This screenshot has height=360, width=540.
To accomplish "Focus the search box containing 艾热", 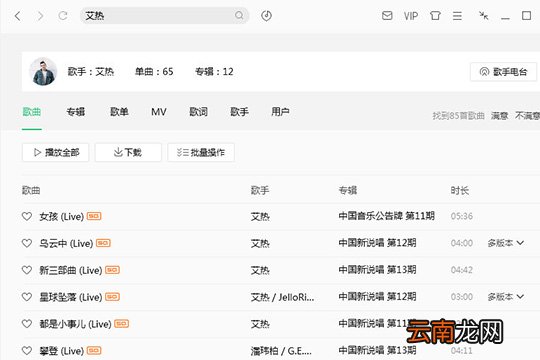I will [x=164, y=16].
